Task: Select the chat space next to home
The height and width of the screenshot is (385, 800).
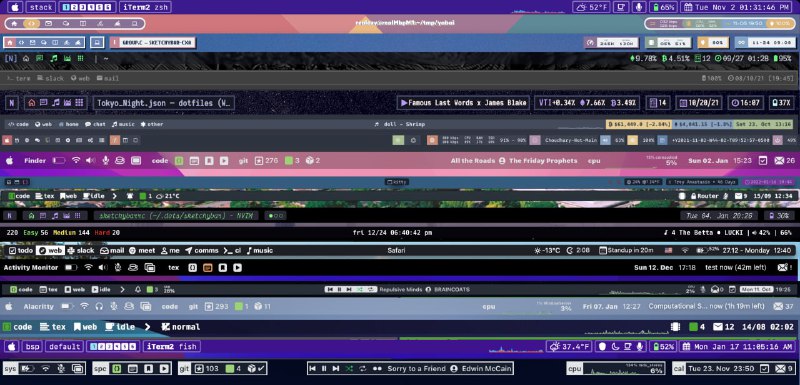Action: 95,124
